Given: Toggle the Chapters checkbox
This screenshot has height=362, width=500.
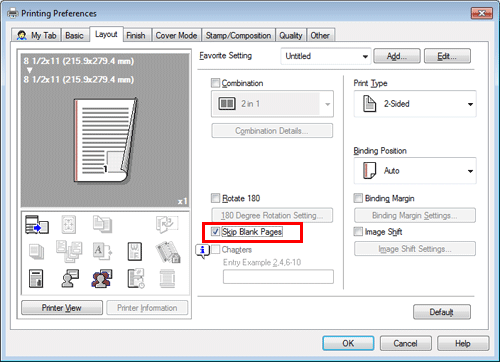Looking at the screenshot, I should pyautogui.click(x=215, y=249).
